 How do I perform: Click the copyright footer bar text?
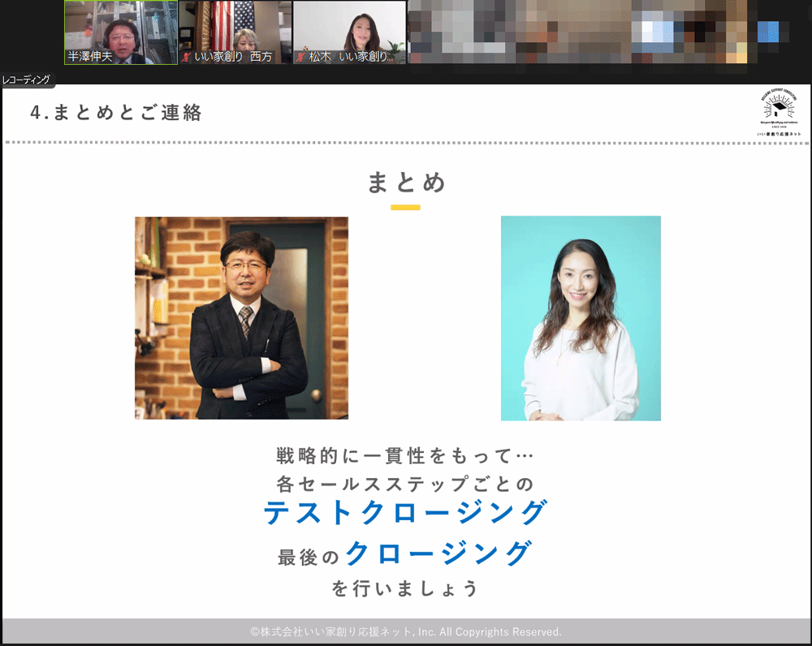pos(405,631)
